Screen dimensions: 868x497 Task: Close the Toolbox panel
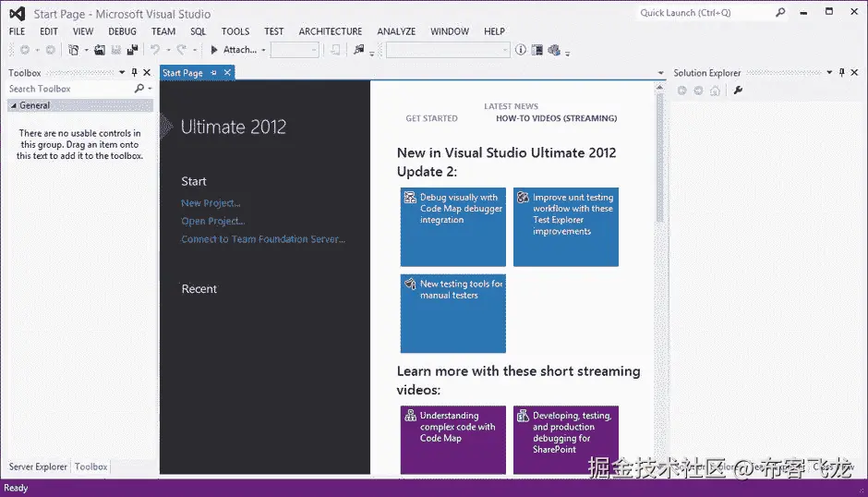pos(147,73)
